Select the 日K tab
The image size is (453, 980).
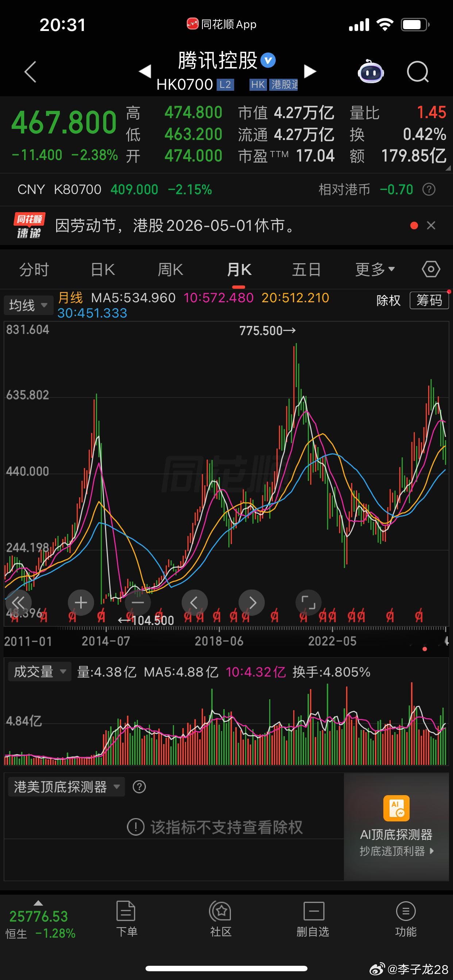point(103,270)
